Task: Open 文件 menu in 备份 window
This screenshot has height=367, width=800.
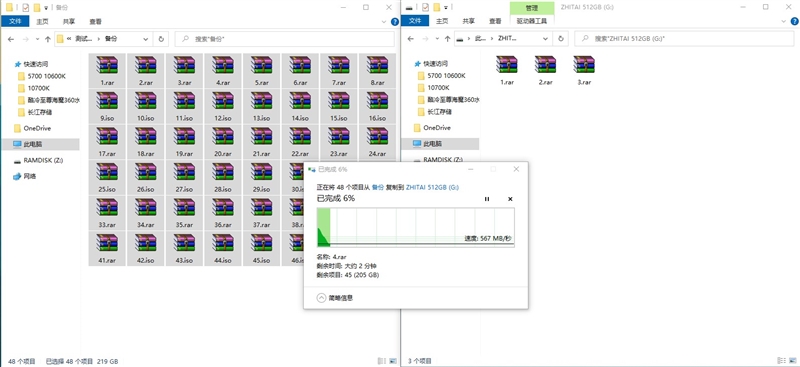Action: tap(15, 21)
